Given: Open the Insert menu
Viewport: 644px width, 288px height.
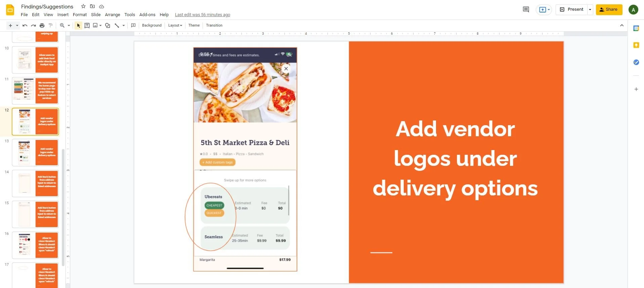Looking at the screenshot, I should click(x=63, y=14).
